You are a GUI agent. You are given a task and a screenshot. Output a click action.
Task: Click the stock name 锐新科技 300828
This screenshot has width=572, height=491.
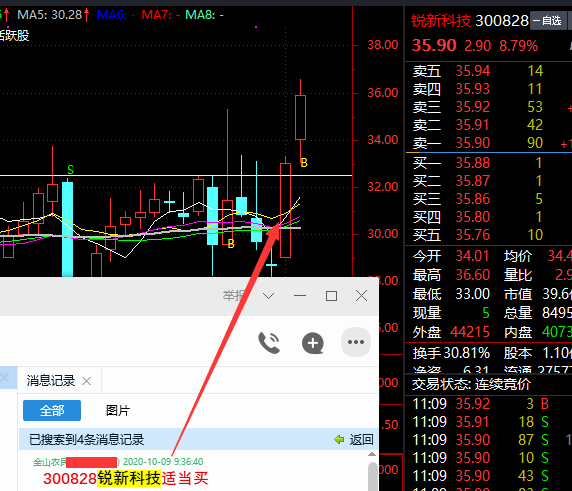pyautogui.click(x=470, y=21)
